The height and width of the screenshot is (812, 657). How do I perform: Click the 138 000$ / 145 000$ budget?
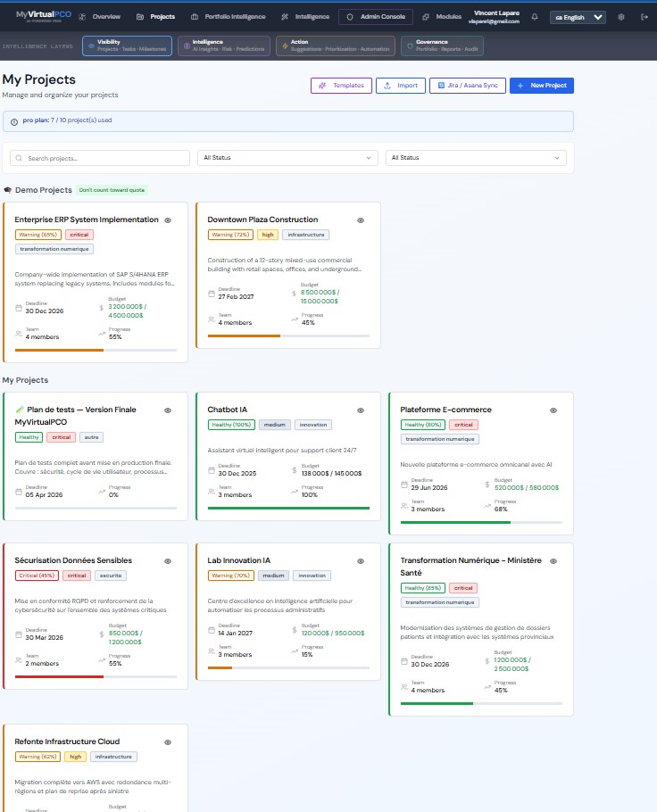(331, 473)
